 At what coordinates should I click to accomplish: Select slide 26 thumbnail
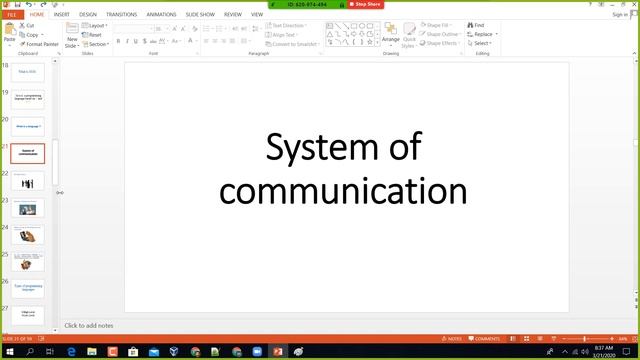tap(28, 289)
